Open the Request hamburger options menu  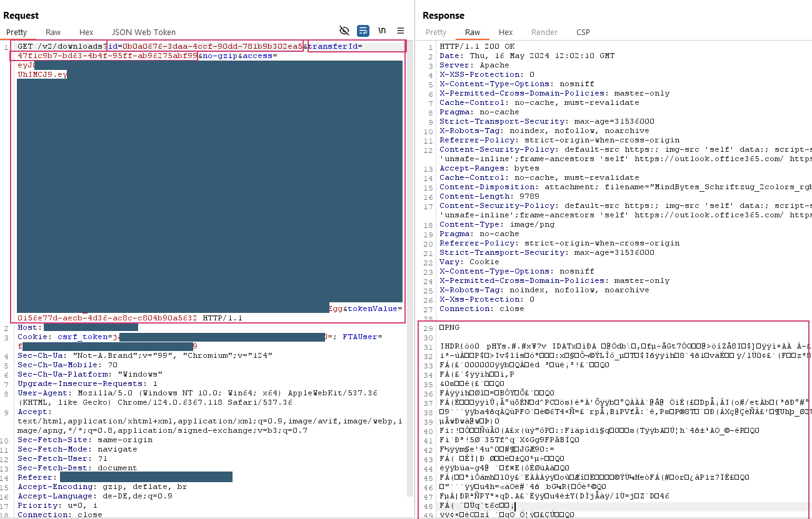[401, 31]
